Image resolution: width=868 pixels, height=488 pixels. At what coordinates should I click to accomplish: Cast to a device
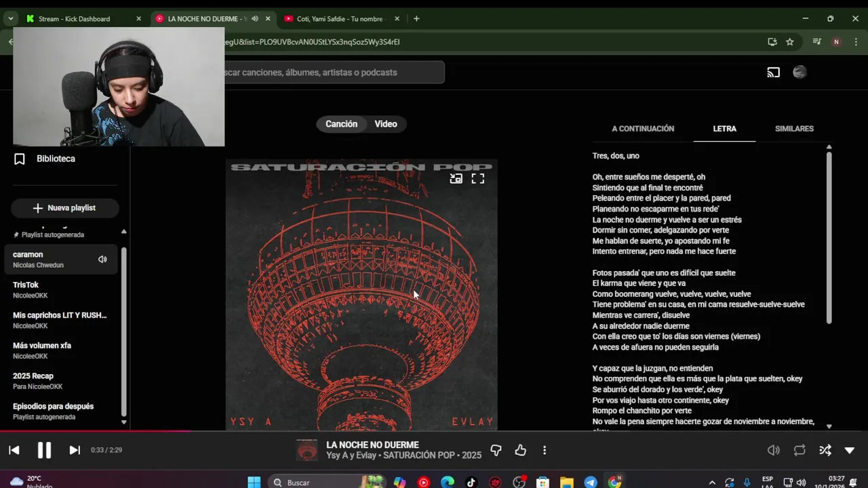click(x=774, y=73)
